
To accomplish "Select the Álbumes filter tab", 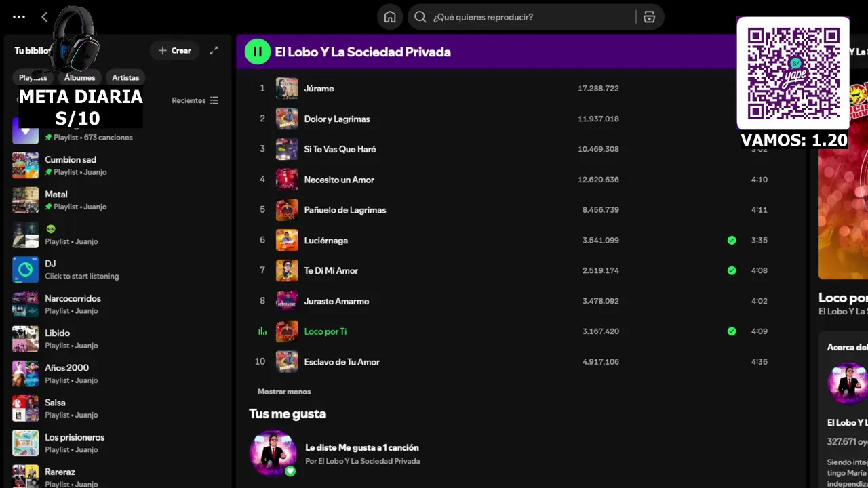I will click(x=80, y=77).
